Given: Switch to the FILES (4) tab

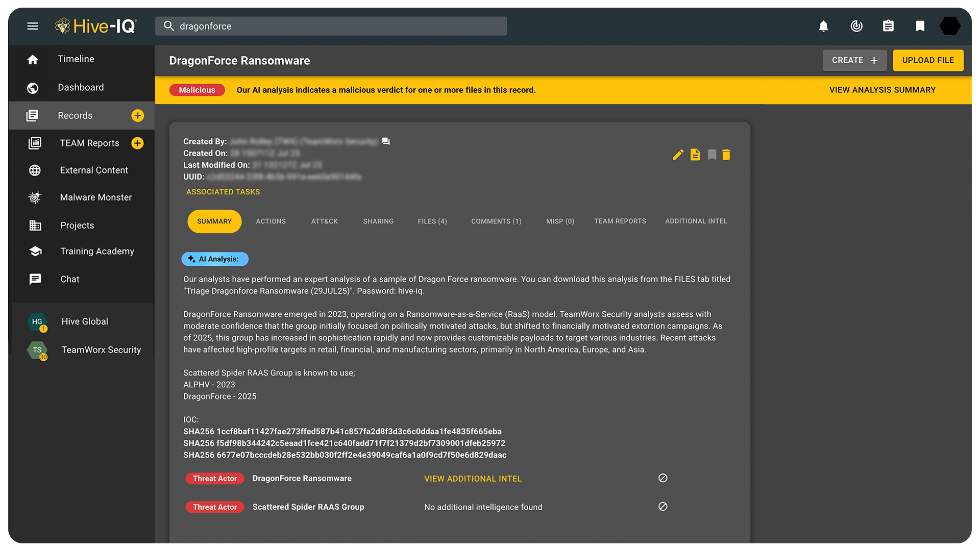Looking at the screenshot, I should point(432,221).
